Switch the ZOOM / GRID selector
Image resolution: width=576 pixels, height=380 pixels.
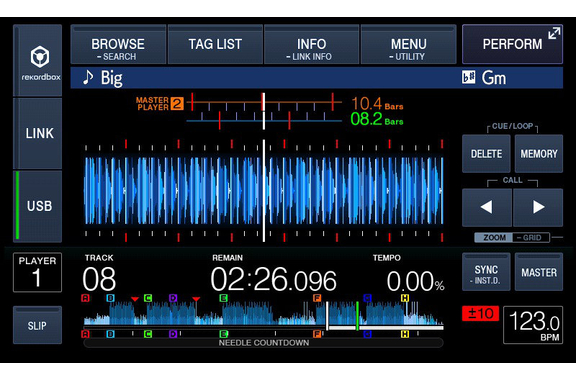[x=512, y=237]
